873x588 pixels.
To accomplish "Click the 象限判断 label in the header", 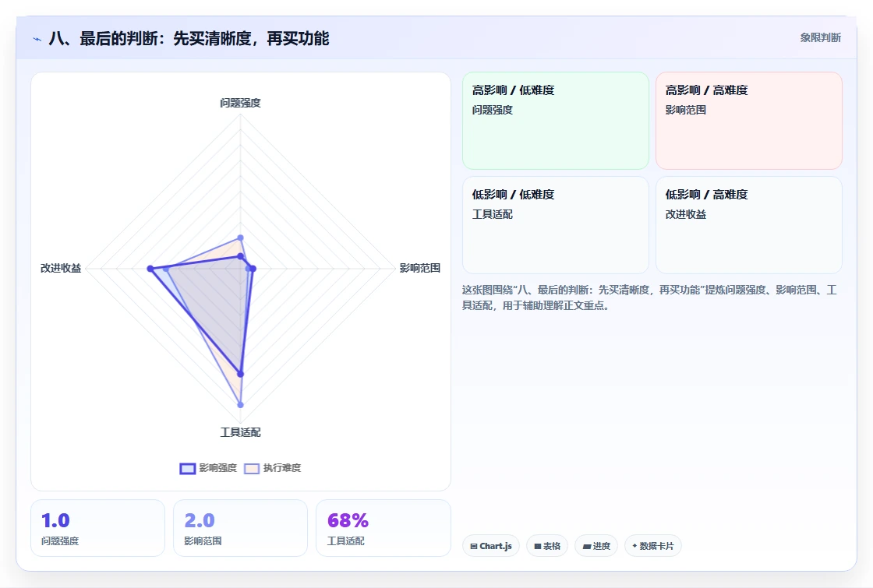I will pyautogui.click(x=820, y=37).
